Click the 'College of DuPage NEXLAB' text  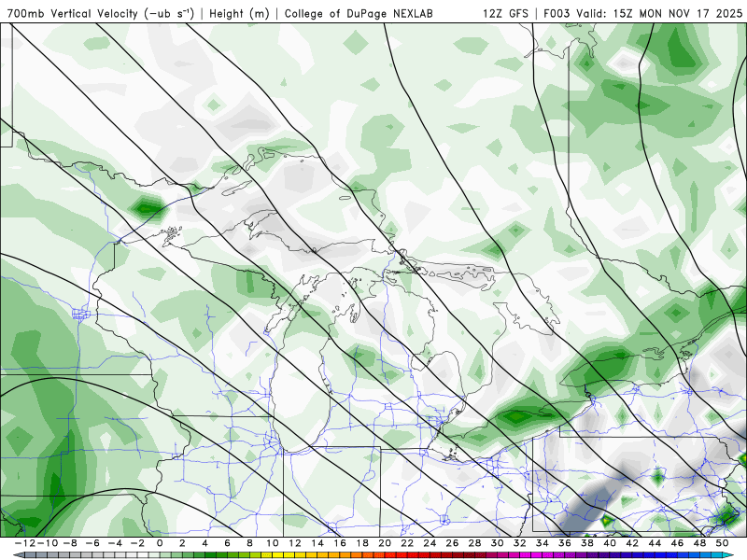(x=359, y=14)
